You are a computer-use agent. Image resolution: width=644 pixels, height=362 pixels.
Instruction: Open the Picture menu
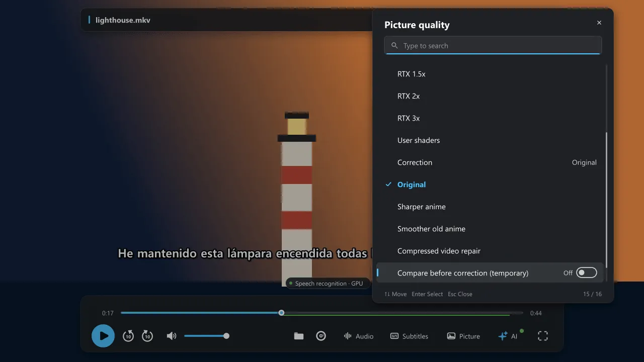pos(464,336)
